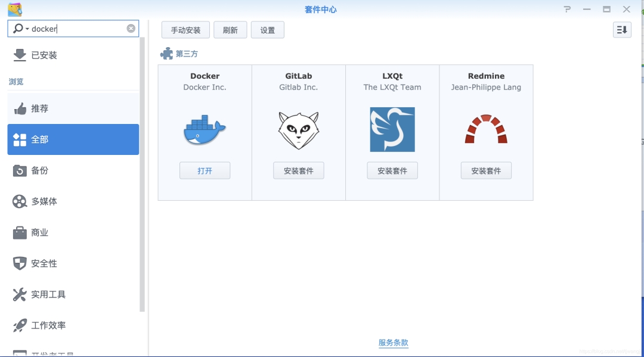The height and width of the screenshot is (357, 644).
Task: Click the briefcase icon beside 商业
Action: pyautogui.click(x=20, y=232)
